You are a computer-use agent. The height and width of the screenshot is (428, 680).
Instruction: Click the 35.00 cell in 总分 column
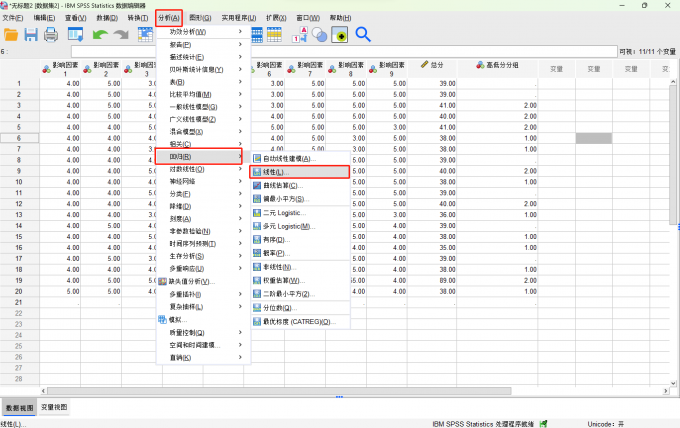432,248
